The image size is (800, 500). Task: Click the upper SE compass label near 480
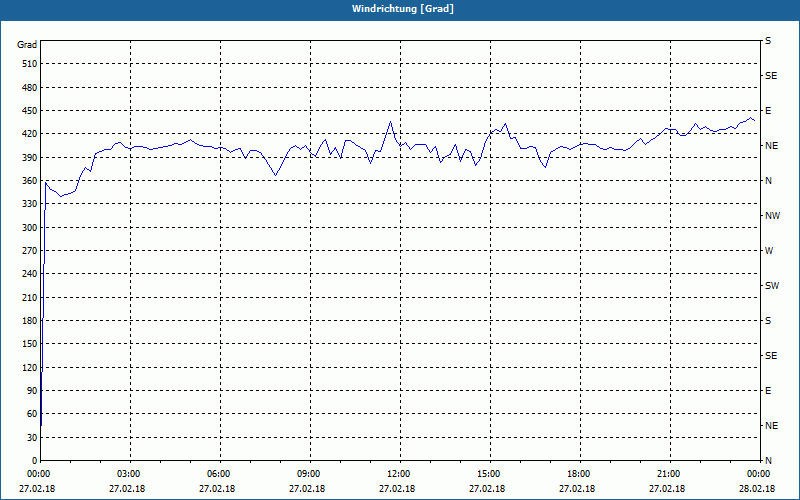tap(771, 76)
